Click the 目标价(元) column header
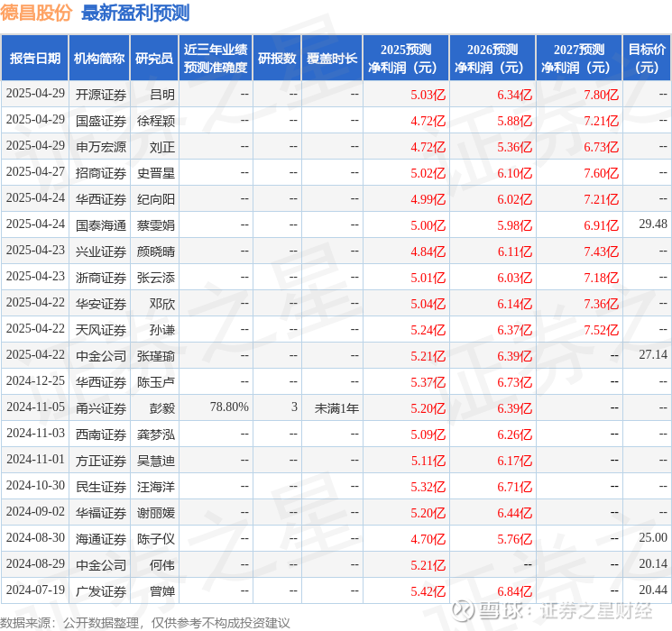Screen dimensions: 672x631 click(647, 58)
